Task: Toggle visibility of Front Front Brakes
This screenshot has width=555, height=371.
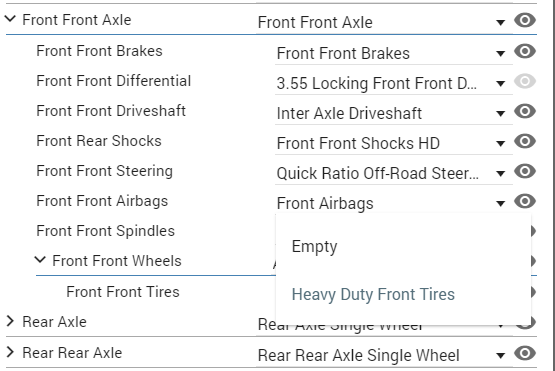Action: pyautogui.click(x=525, y=51)
